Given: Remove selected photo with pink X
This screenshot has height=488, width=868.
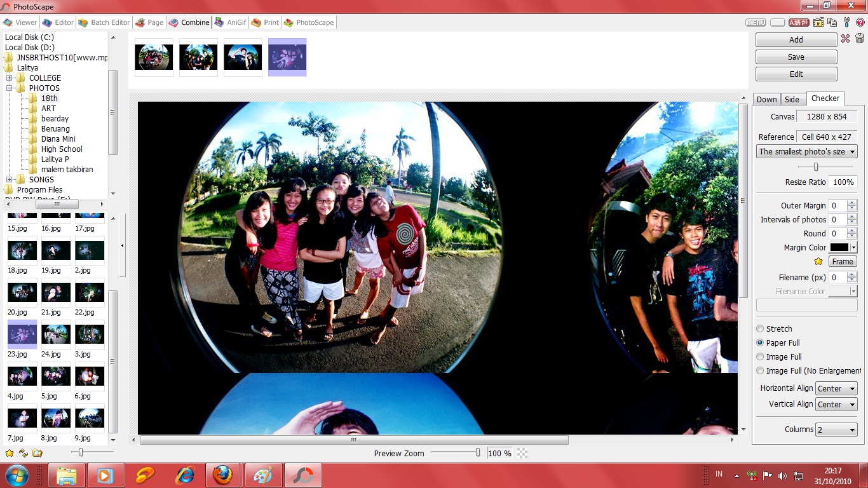Looking at the screenshot, I should tap(845, 39).
